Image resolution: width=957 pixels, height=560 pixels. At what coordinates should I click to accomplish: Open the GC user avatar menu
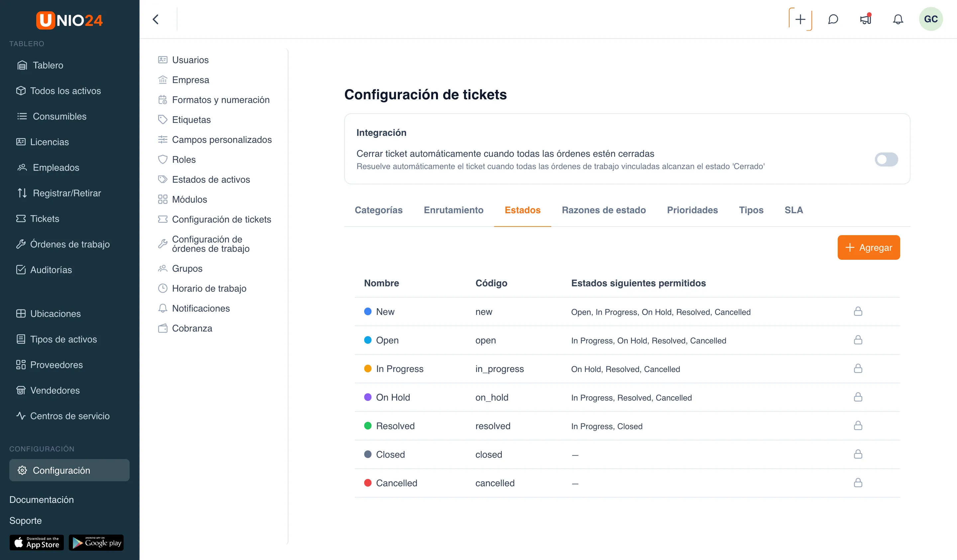pyautogui.click(x=931, y=19)
